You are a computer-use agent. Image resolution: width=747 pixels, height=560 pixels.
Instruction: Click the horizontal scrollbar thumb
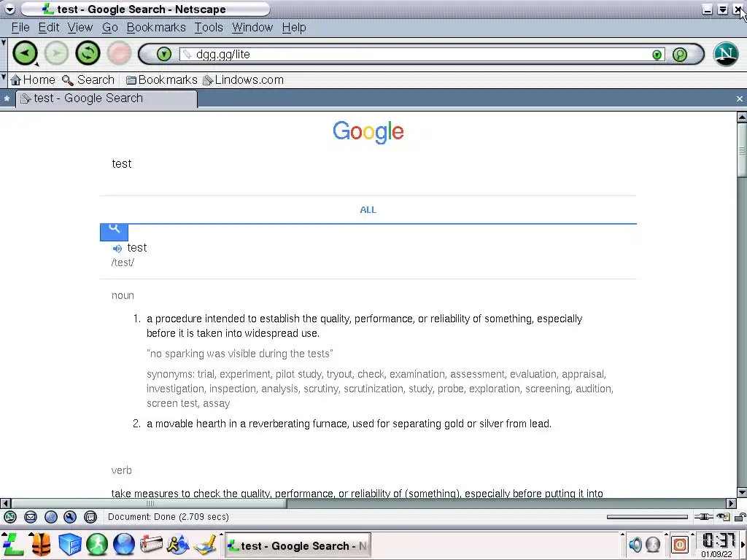pyautogui.click(x=149, y=503)
